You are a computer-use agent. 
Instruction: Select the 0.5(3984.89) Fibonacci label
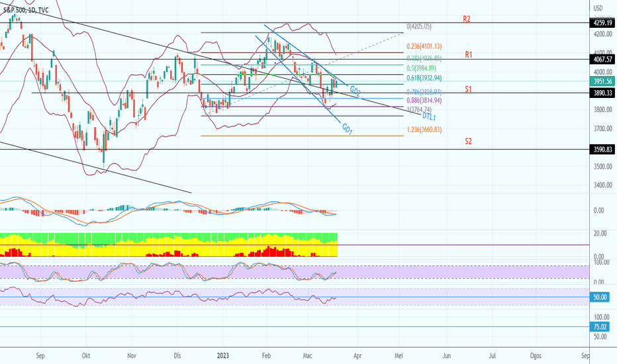pos(422,68)
